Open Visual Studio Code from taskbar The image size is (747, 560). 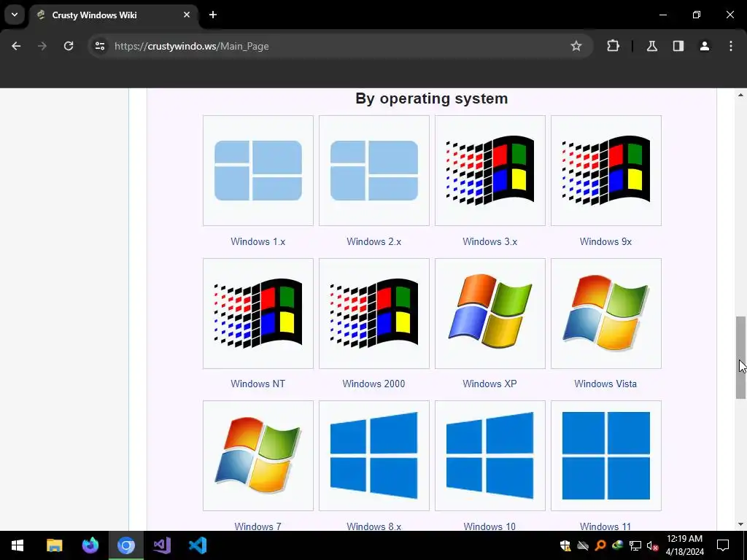coord(198,545)
